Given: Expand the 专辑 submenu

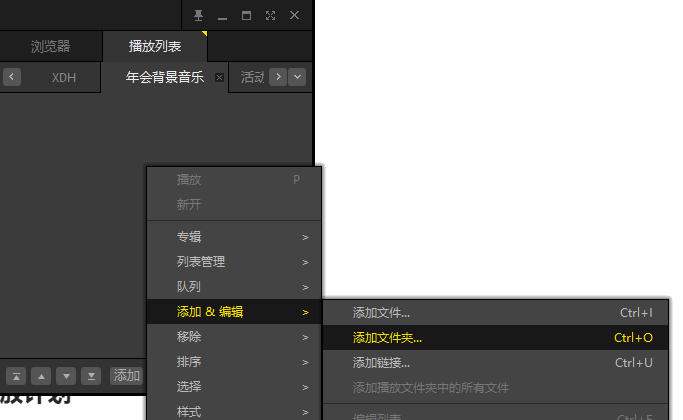Looking at the screenshot, I should click(x=234, y=237).
